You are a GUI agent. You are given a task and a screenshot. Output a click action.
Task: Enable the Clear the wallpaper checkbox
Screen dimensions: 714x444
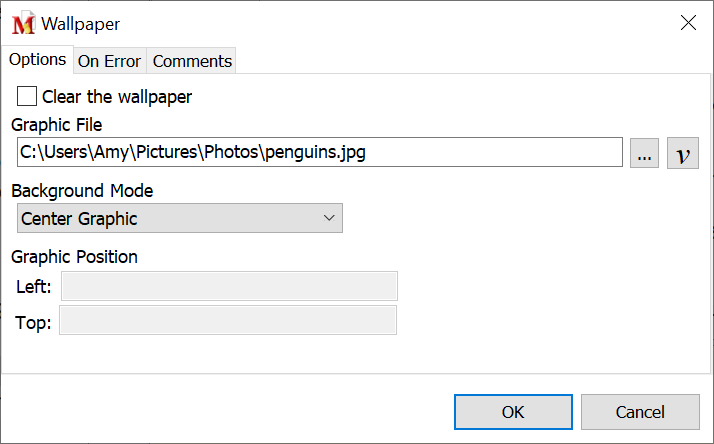pos(28,97)
